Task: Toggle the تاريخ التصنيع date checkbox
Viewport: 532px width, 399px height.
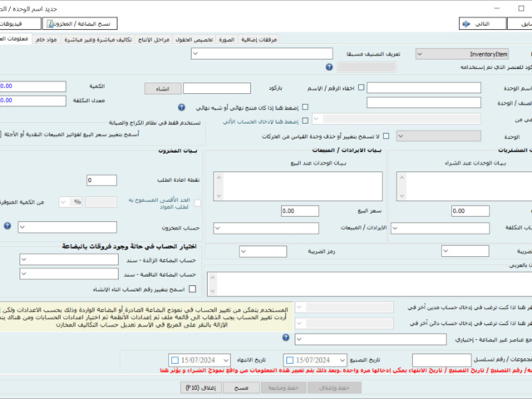Action: click(290, 360)
